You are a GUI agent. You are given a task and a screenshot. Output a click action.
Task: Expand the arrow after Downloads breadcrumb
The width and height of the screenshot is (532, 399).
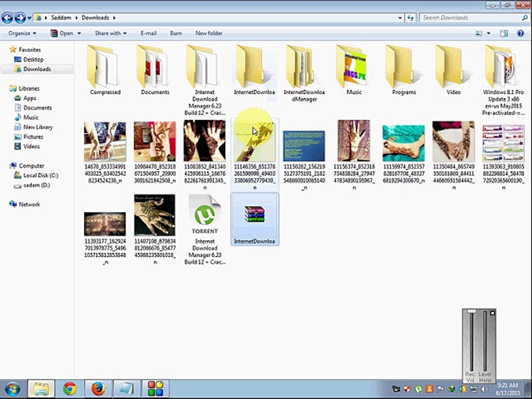(114, 18)
